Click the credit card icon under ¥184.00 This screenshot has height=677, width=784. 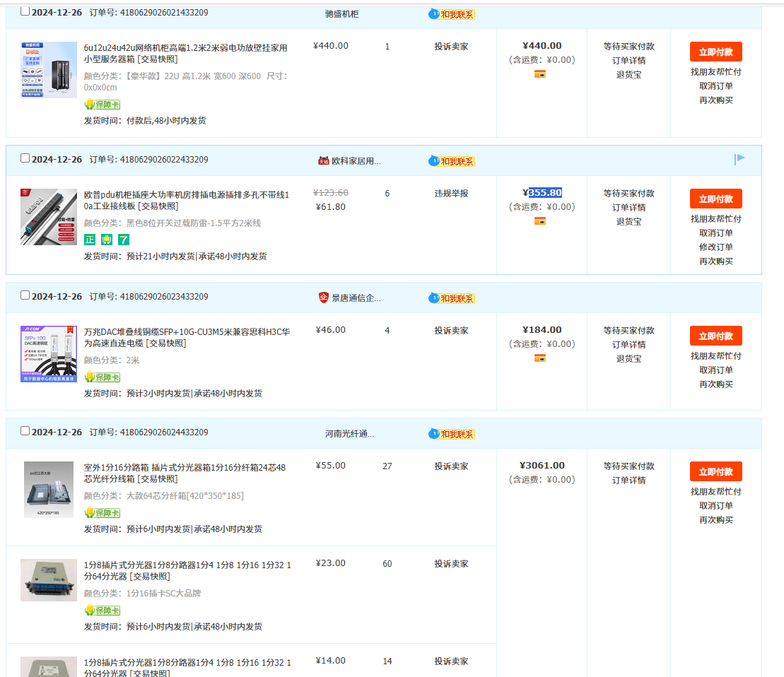coord(540,358)
